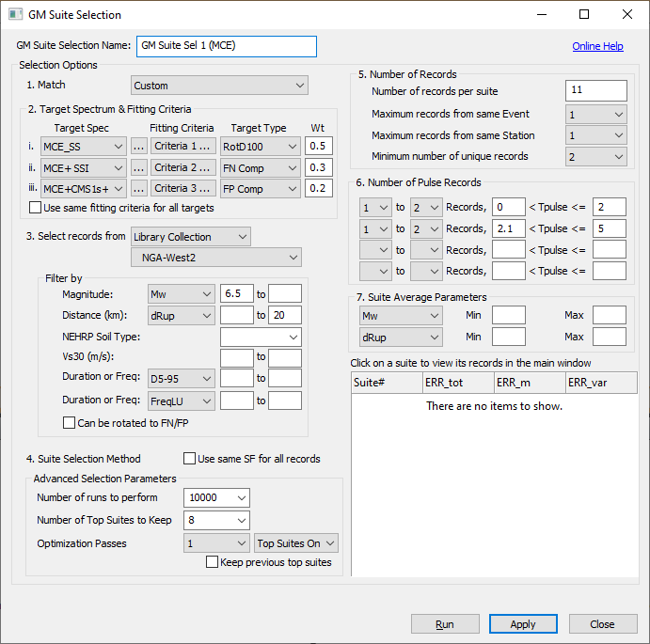This screenshot has height=644, width=650.
Task: Click the weight field containing 0.5
Action: tap(318, 147)
